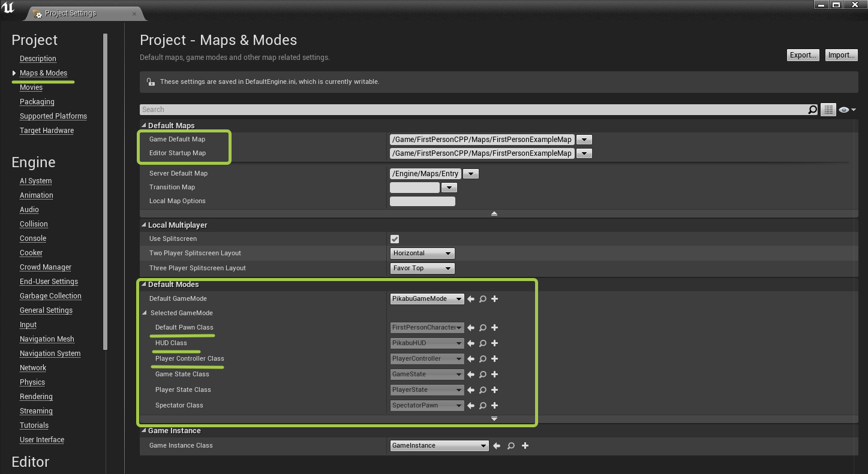Use selected asset arrow for Default GameMode
This screenshot has width=868, height=474.
point(471,299)
